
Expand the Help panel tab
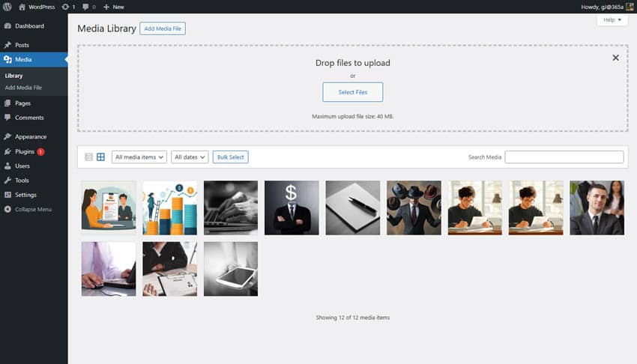point(612,20)
